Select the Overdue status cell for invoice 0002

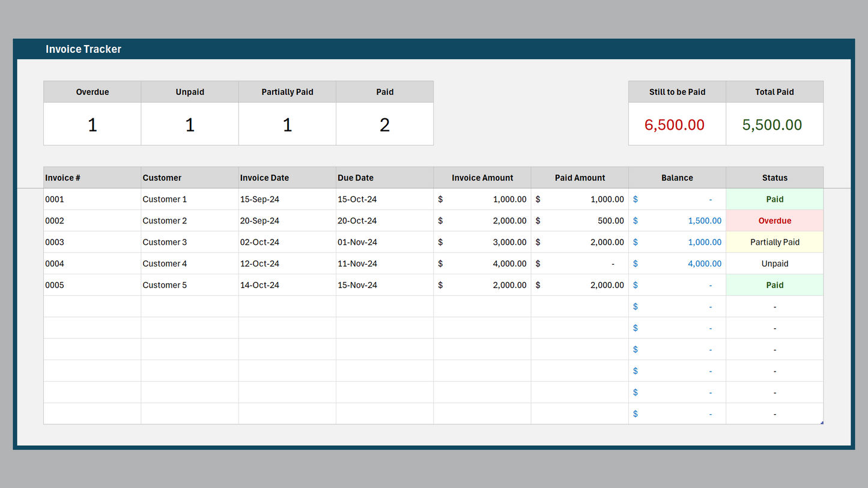tap(774, 221)
